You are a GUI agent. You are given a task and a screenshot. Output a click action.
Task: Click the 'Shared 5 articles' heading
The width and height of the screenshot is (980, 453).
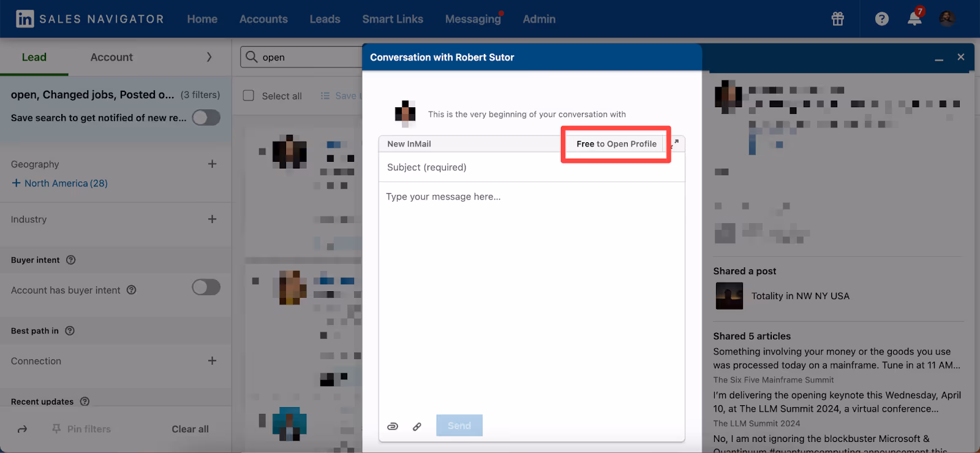752,336
